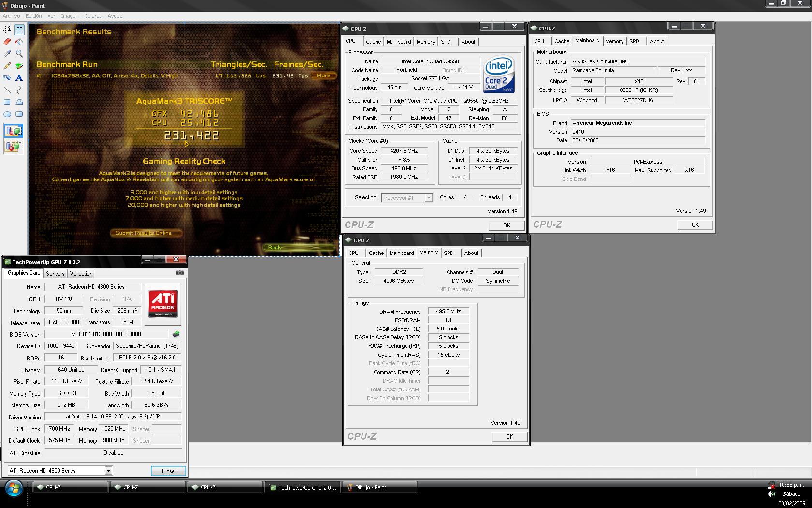Viewport: 812px width, 508px height.
Task: Click the GPU-Z Driver Version field
Action: tap(113, 417)
